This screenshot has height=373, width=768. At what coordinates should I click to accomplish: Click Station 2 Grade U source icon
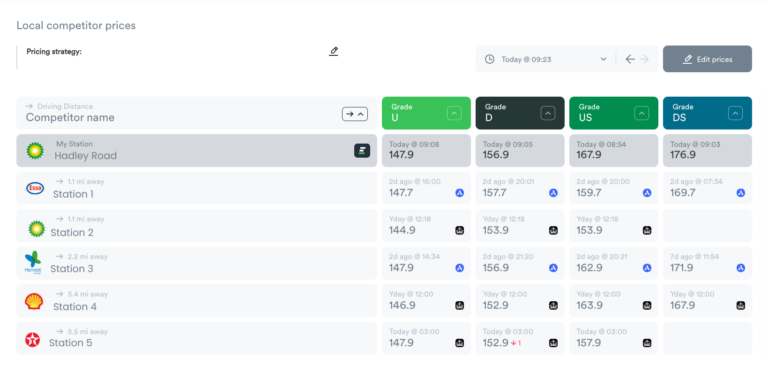pos(459,231)
